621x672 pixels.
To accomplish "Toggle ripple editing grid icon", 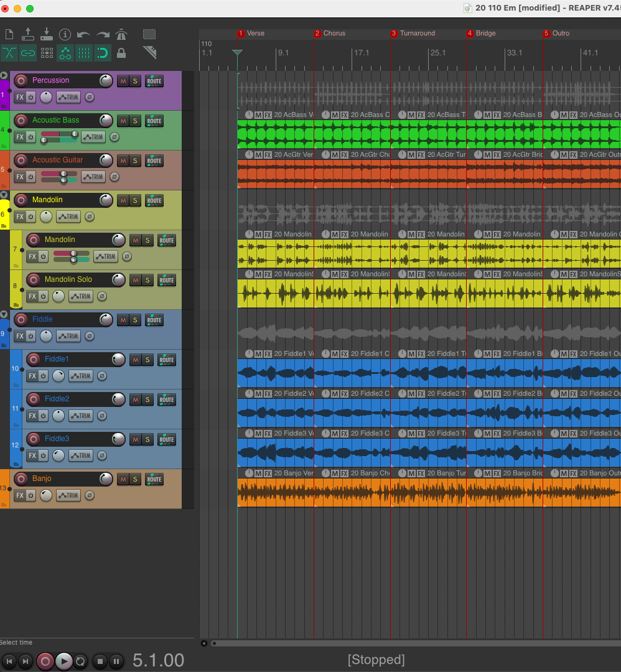I will (x=47, y=53).
